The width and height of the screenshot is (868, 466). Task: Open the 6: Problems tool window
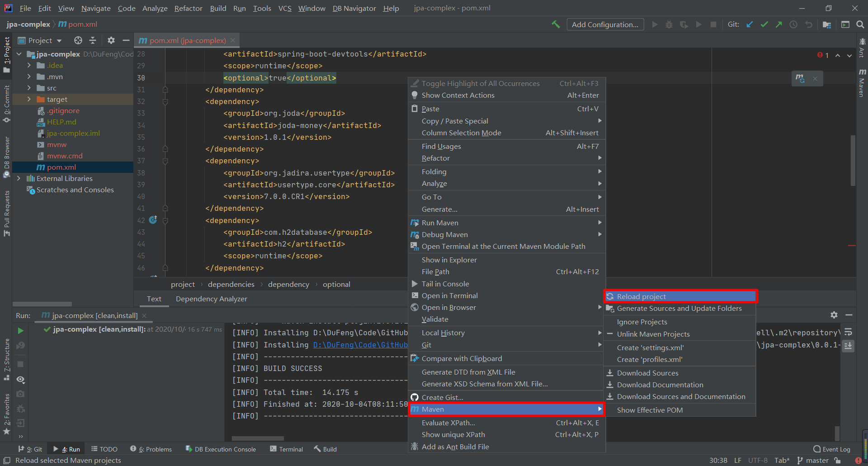[151, 449]
